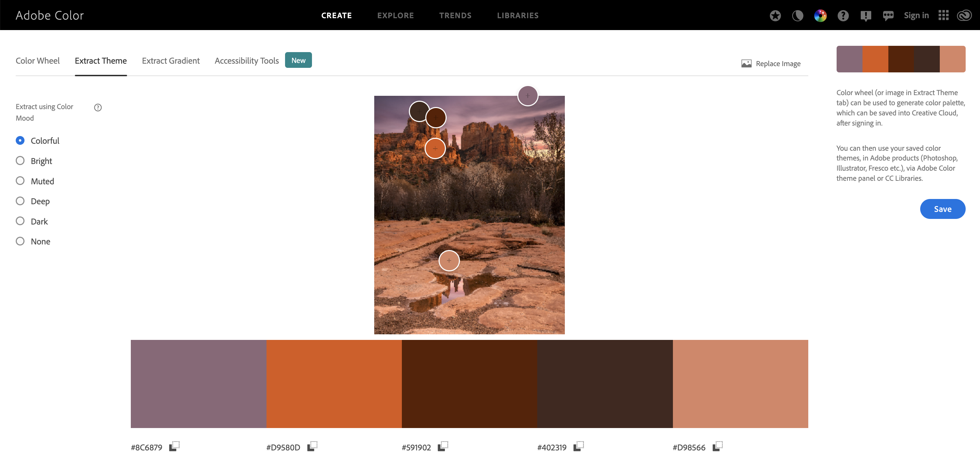Image resolution: width=980 pixels, height=463 pixels.
Task: Open the Adobe apps grid icon
Action: click(944, 15)
